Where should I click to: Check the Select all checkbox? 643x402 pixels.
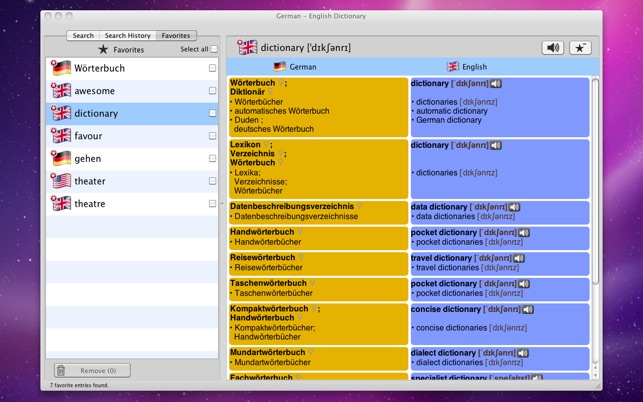[x=214, y=49]
